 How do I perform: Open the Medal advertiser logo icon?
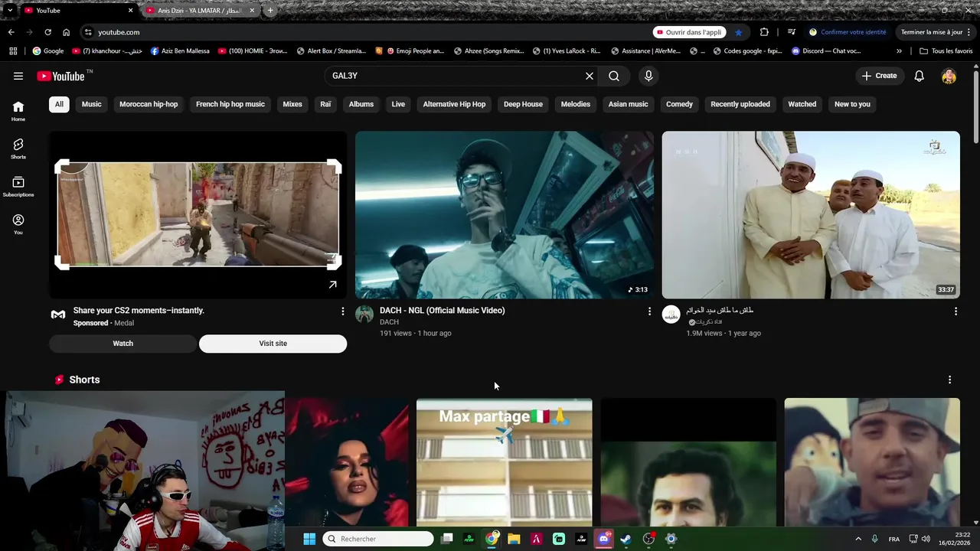(58, 314)
